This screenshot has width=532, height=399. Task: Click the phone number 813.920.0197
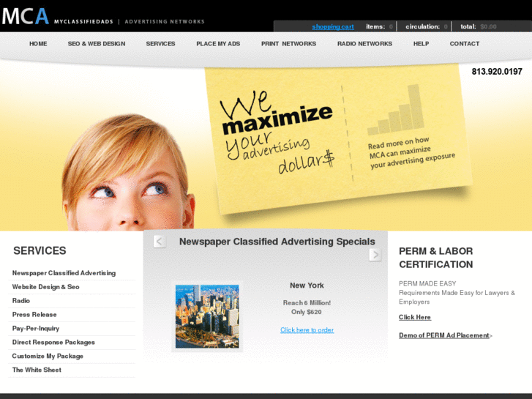tap(497, 72)
